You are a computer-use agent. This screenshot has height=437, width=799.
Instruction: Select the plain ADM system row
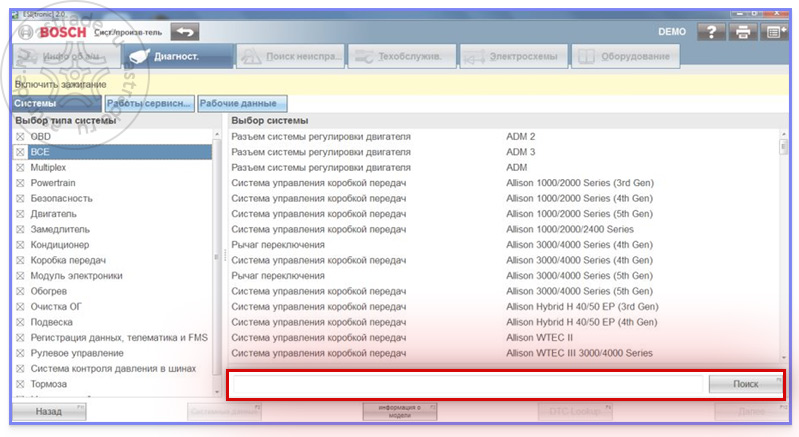(x=503, y=168)
